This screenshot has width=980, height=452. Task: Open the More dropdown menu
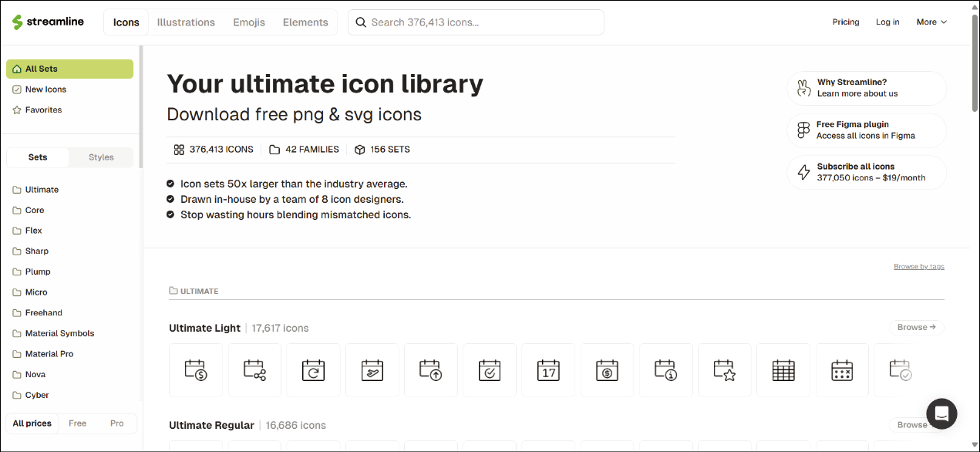931,22
